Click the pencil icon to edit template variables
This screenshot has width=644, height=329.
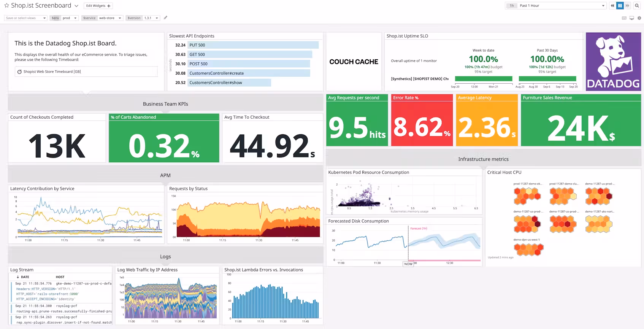tap(165, 17)
